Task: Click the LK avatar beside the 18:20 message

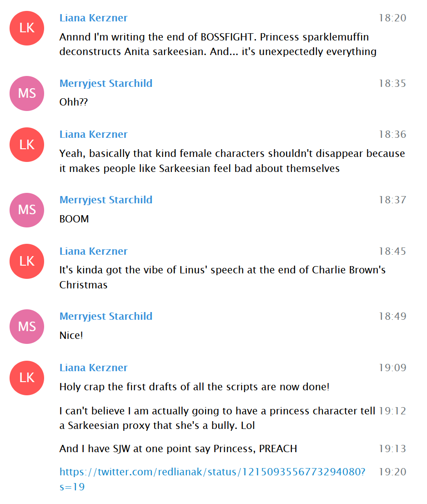Action: [27, 28]
